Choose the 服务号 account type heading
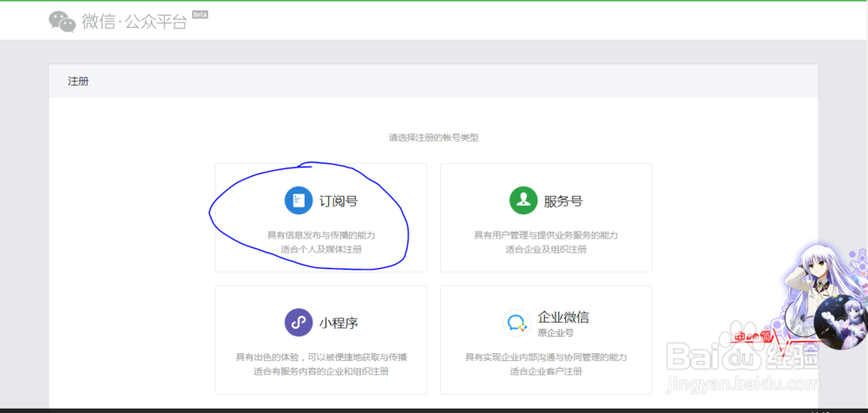868x413 pixels. pyautogui.click(x=563, y=201)
